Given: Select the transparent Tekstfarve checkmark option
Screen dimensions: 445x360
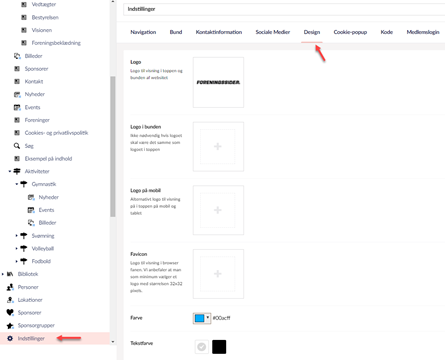Looking at the screenshot, I should click(x=201, y=347).
